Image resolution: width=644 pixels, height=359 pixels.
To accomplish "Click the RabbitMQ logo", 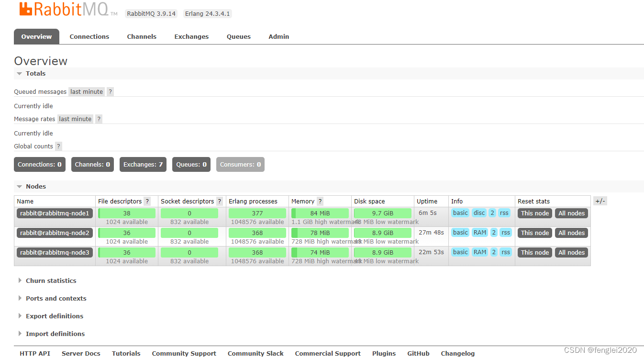I will pos(68,9).
